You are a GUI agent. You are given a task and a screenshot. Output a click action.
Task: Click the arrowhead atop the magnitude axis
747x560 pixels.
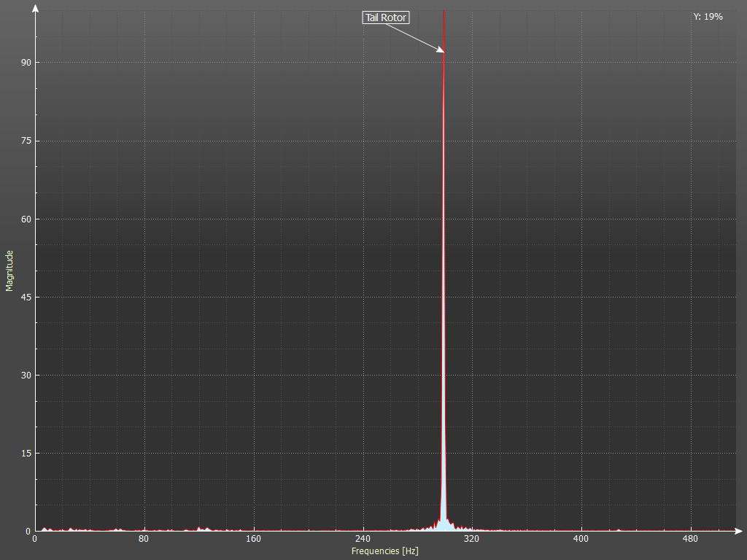(35, 8)
